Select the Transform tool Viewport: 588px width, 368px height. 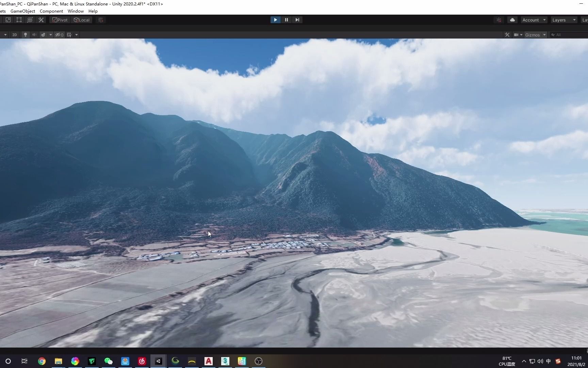point(30,20)
